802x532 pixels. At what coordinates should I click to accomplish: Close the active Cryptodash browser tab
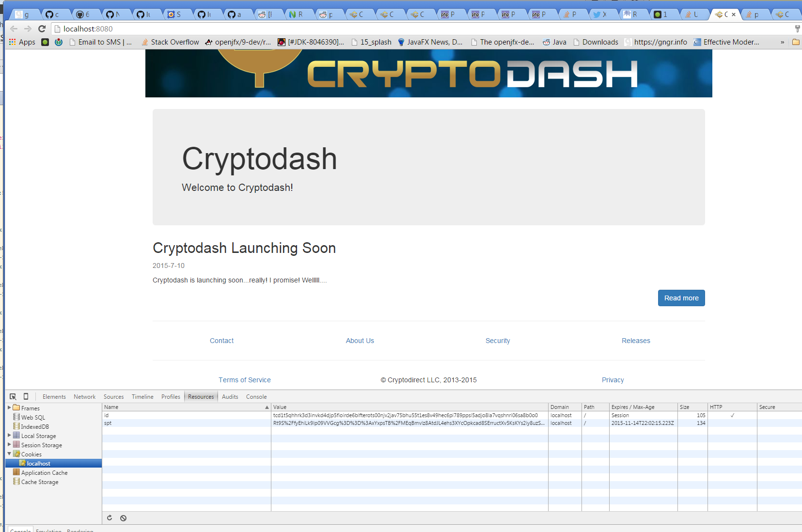pyautogui.click(x=734, y=15)
